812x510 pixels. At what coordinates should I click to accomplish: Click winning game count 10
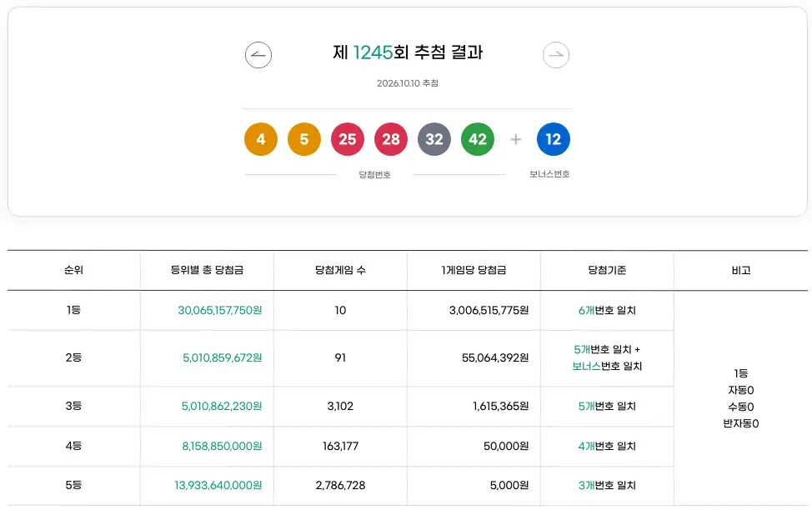click(340, 310)
